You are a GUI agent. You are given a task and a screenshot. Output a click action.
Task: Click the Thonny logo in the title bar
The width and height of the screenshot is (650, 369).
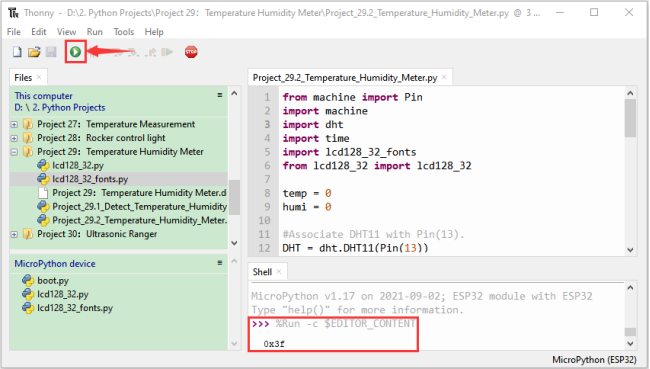(x=13, y=13)
